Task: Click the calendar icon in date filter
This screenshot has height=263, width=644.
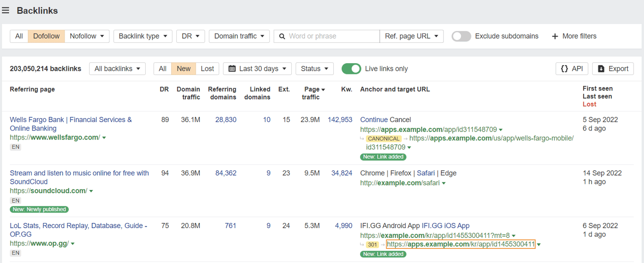Action: point(232,69)
